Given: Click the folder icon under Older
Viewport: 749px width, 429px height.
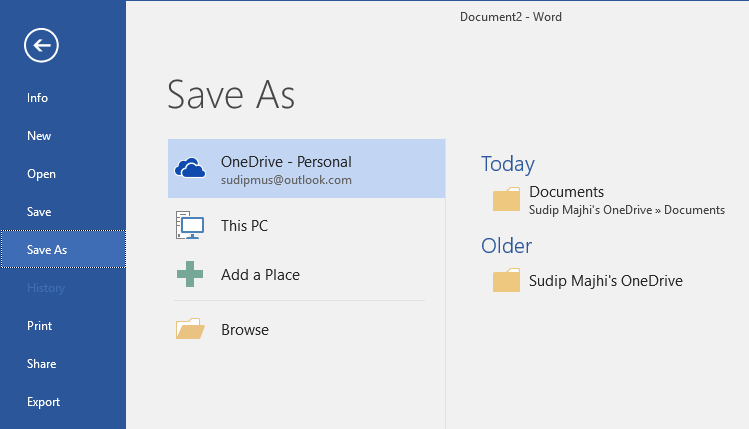Looking at the screenshot, I should 506,280.
